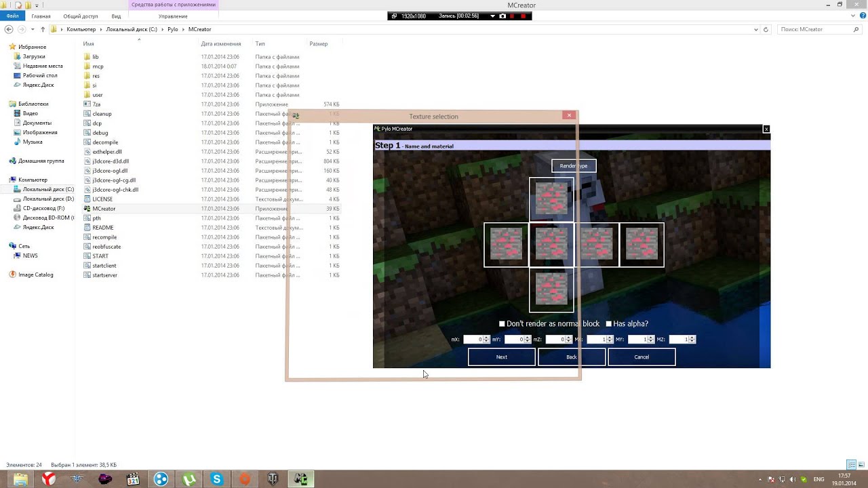Click Локальный диск (C:) in breadcrumb

pyautogui.click(x=132, y=29)
